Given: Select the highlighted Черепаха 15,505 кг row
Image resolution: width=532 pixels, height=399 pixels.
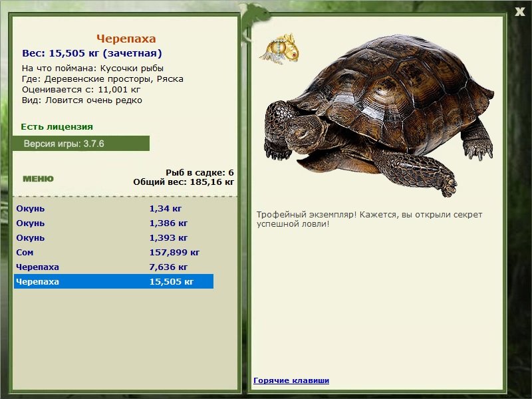Looking at the screenshot, I should click(x=114, y=281).
